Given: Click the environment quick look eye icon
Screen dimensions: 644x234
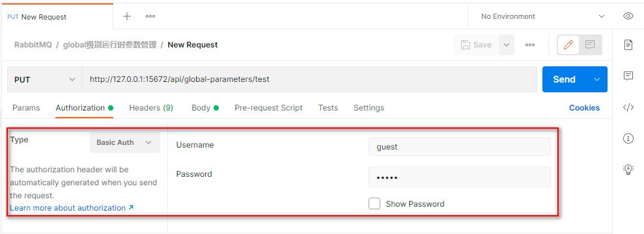Looking at the screenshot, I should pyautogui.click(x=628, y=16).
